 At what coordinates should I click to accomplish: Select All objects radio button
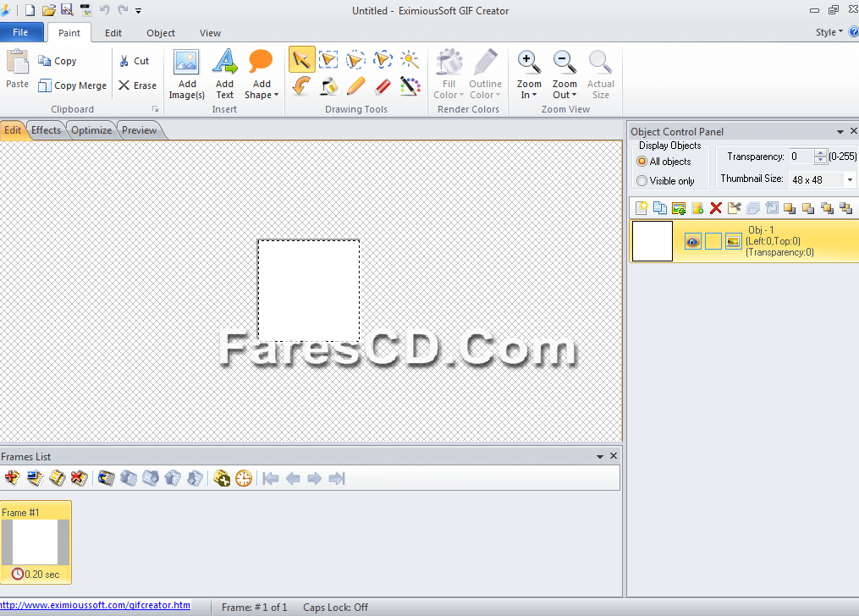click(x=642, y=162)
